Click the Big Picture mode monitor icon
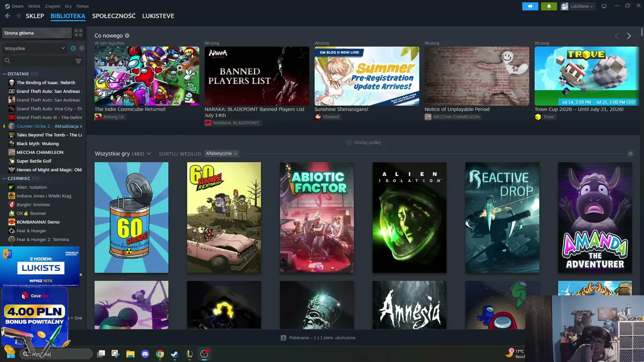 coord(604,6)
